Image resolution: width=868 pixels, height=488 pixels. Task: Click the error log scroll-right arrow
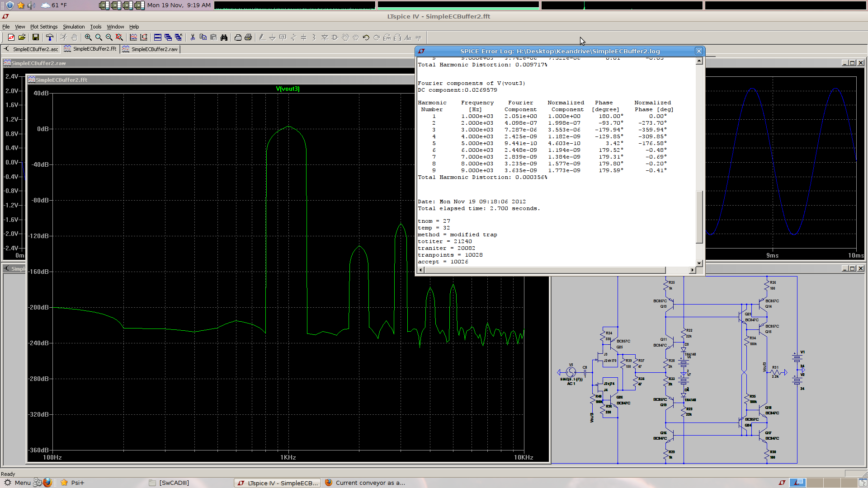692,270
